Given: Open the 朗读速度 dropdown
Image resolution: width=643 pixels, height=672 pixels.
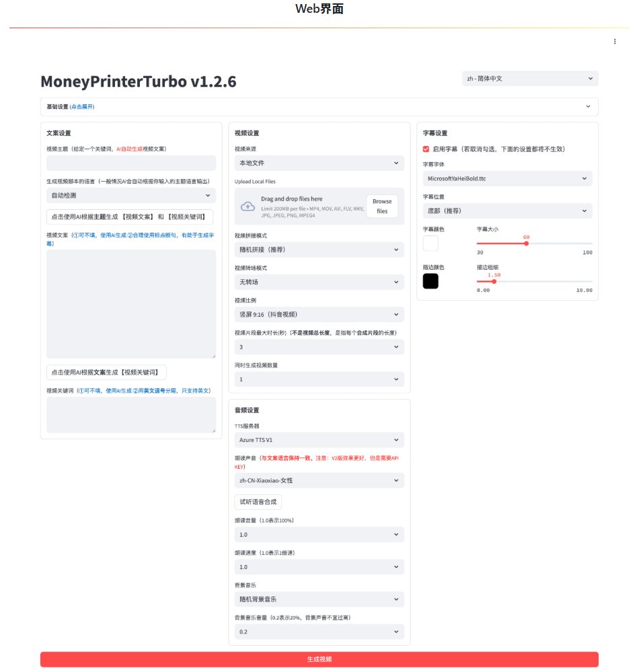Looking at the screenshot, I should click(x=319, y=567).
